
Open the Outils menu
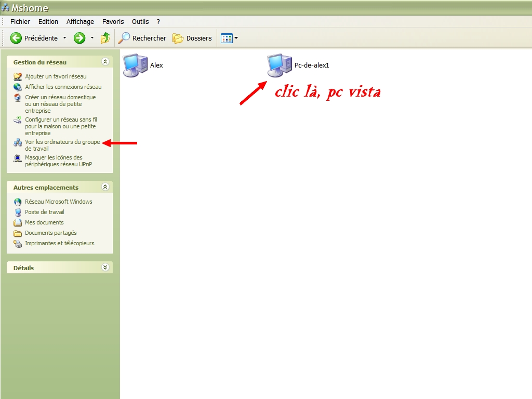pos(140,22)
